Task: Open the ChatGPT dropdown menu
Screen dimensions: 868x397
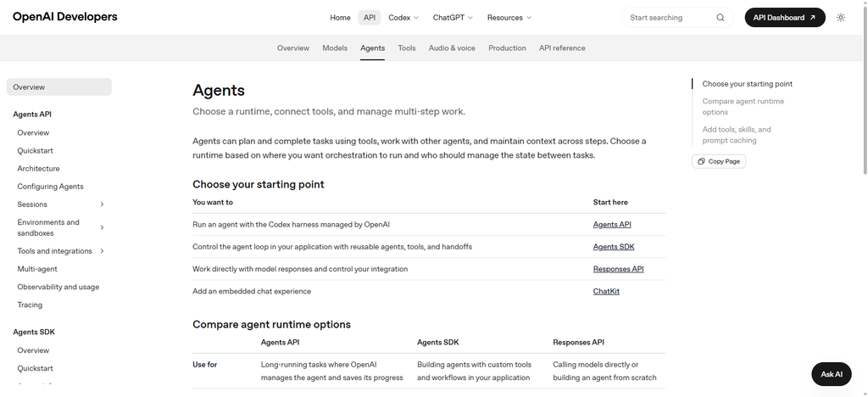Action: tap(453, 18)
